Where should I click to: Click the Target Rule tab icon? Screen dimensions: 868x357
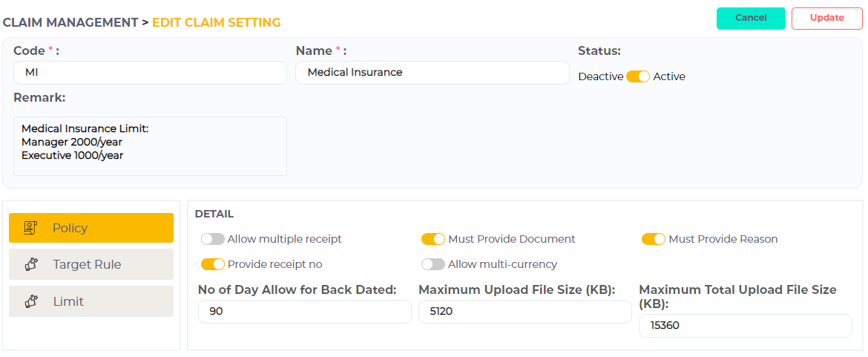pos(30,265)
